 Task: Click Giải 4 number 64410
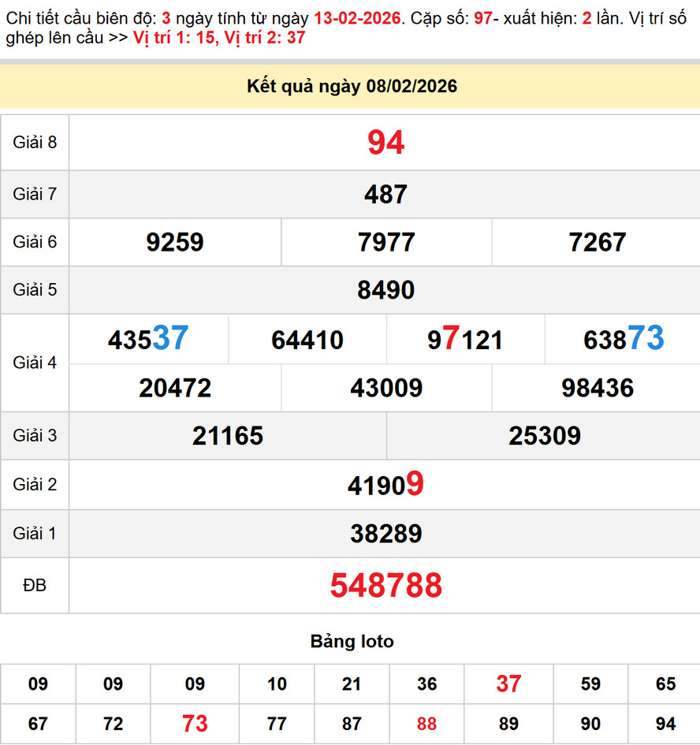click(x=307, y=340)
